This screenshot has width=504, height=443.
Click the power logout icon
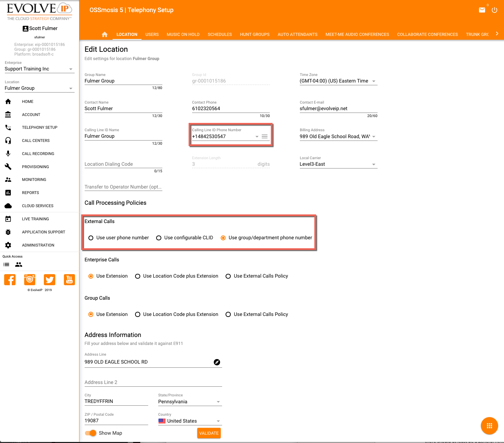(x=494, y=10)
